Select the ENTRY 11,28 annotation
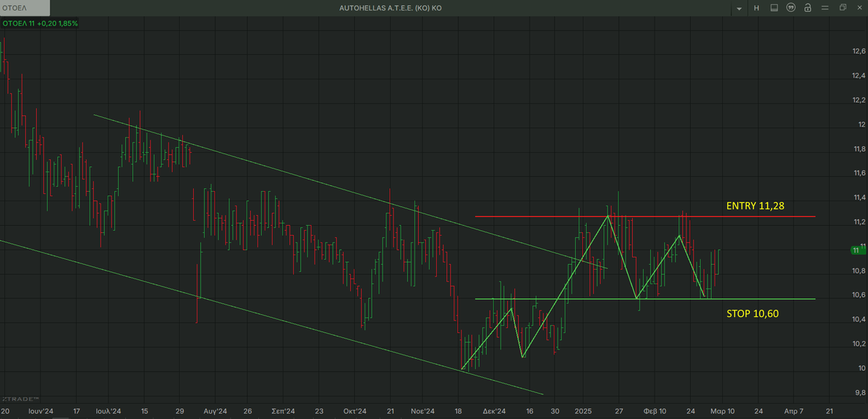The width and height of the screenshot is (868, 419). (x=755, y=206)
